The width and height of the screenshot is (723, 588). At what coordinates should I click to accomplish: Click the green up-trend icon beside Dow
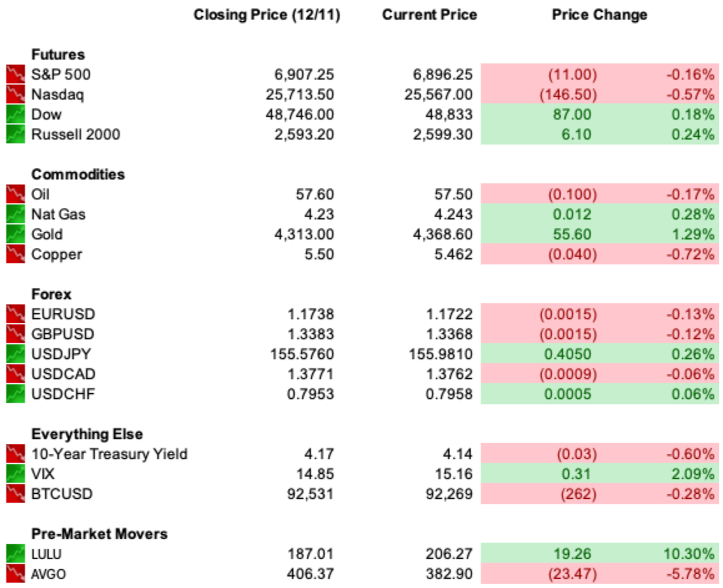pyautogui.click(x=16, y=114)
